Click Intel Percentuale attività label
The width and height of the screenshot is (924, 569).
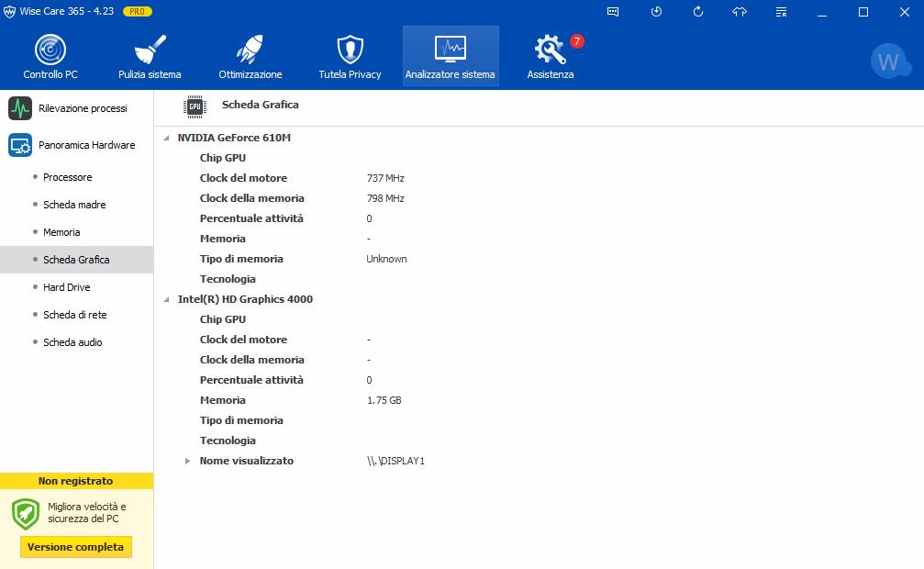[251, 380]
